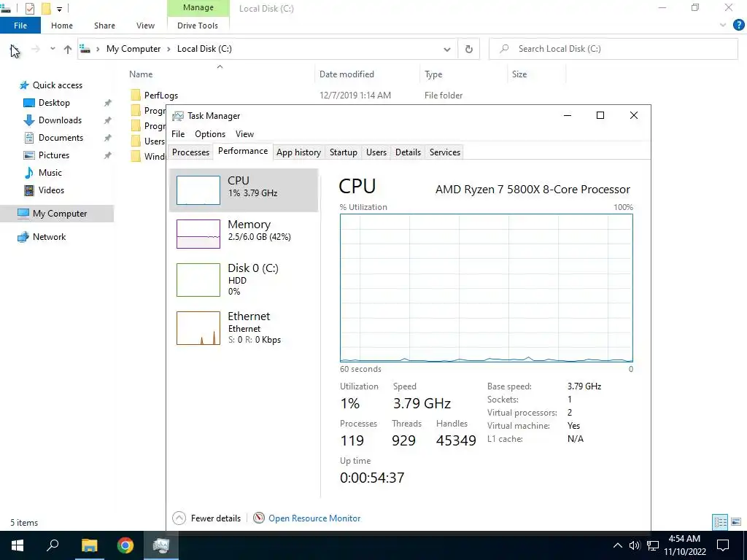The height and width of the screenshot is (560, 747).
Task: Click the Manage contextual tab header
Action: tap(198, 8)
